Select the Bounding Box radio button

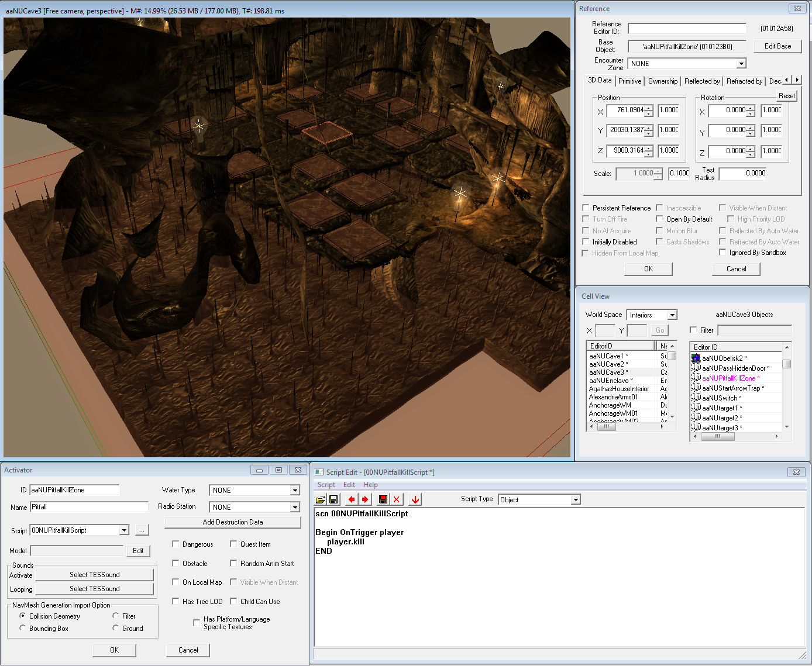[23, 629]
